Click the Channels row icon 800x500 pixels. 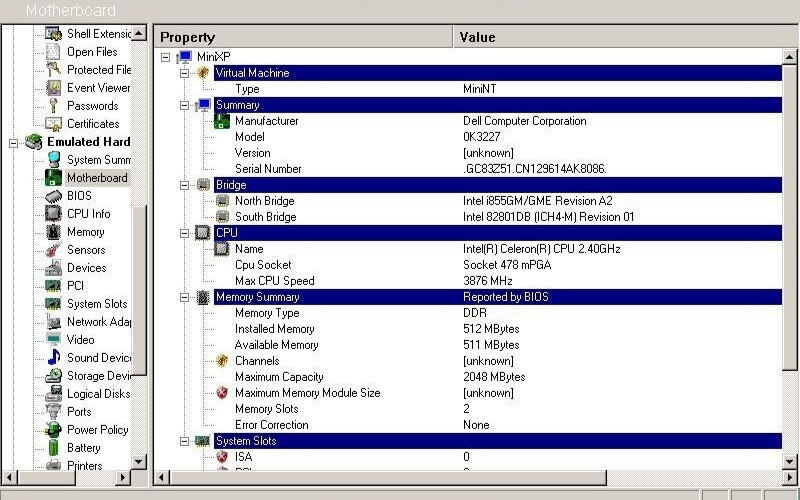222,361
